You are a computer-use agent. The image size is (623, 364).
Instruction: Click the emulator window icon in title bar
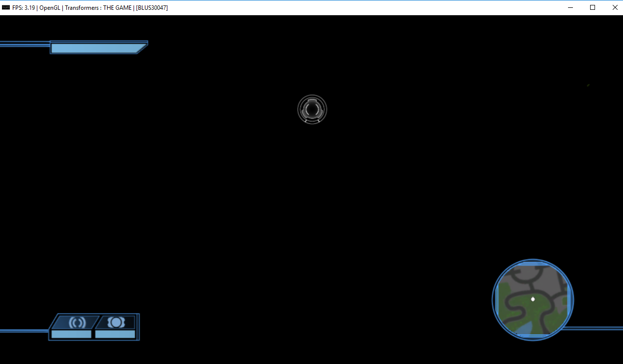point(6,7)
